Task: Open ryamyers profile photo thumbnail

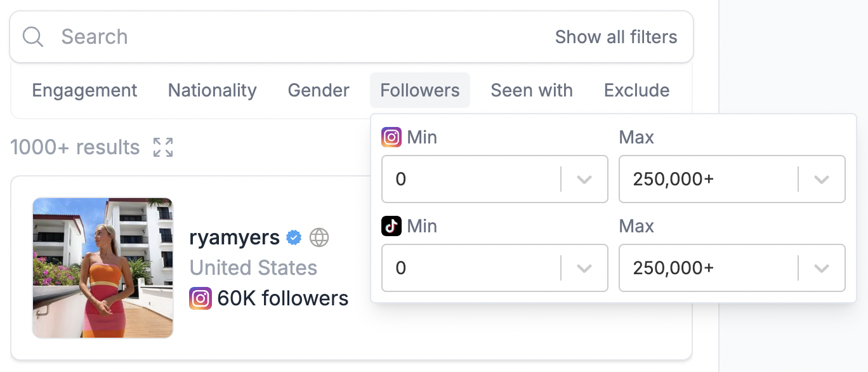Action: click(x=103, y=268)
